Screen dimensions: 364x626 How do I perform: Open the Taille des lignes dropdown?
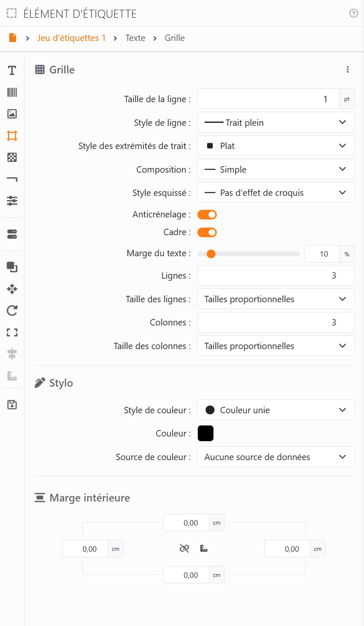[276, 299]
